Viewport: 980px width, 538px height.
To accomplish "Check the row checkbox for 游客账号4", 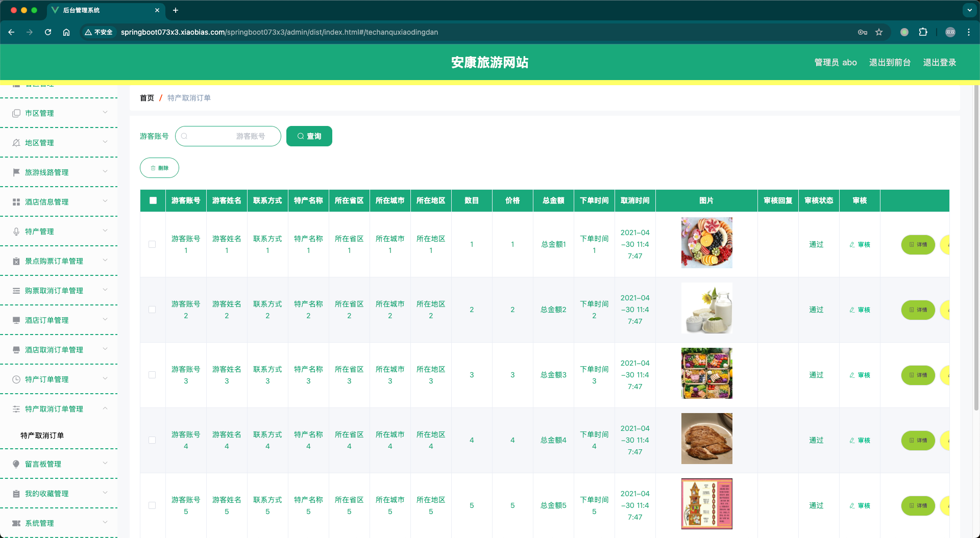I will (x=152, y=440).
